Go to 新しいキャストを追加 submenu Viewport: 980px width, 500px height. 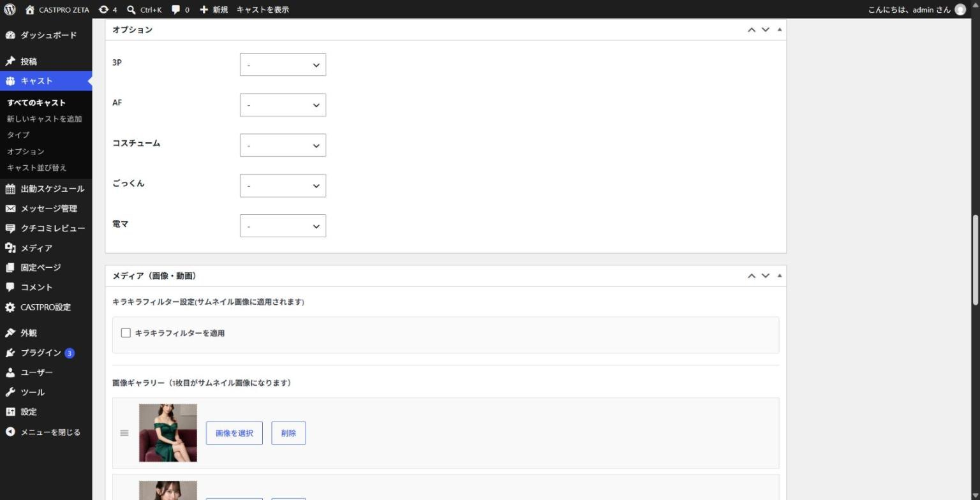coord(45,119)
